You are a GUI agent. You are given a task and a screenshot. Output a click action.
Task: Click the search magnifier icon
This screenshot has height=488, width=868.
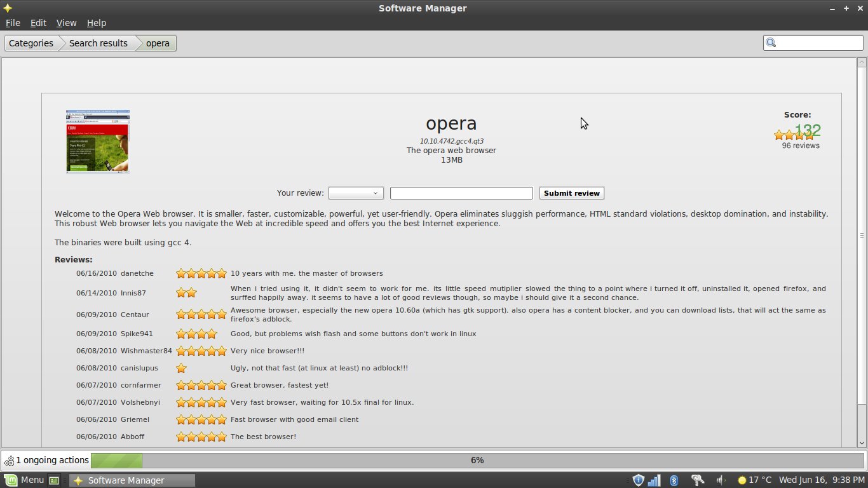[x=771, y=43]
